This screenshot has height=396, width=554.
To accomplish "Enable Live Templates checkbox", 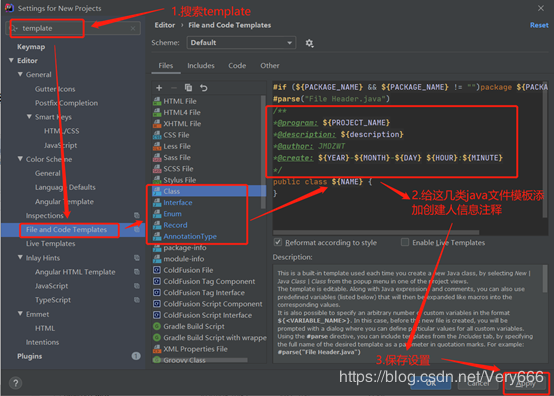I will [x=405, y=242].
